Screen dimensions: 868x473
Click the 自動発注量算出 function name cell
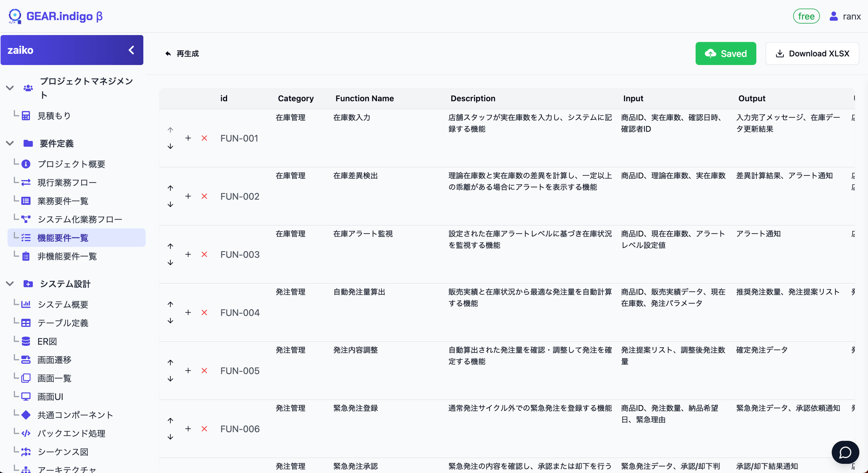point(359,292)
